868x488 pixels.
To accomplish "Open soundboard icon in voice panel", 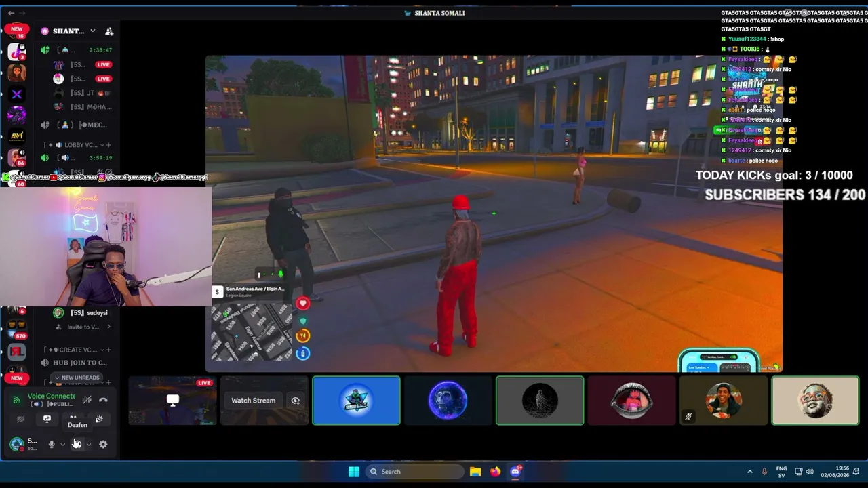I will (99, 419).
